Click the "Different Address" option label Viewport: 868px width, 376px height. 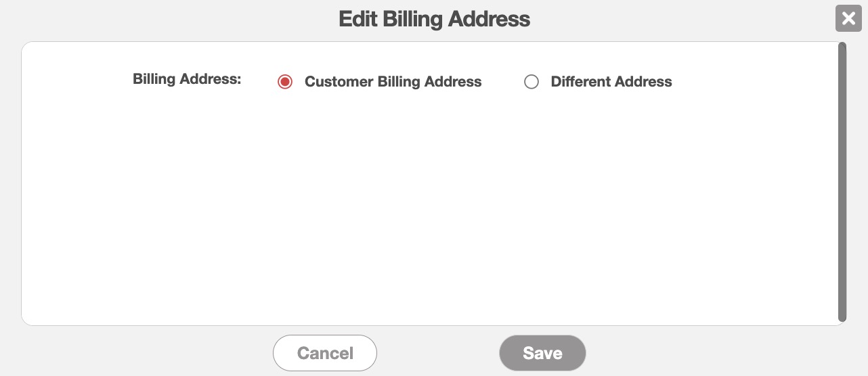[611, 82]
